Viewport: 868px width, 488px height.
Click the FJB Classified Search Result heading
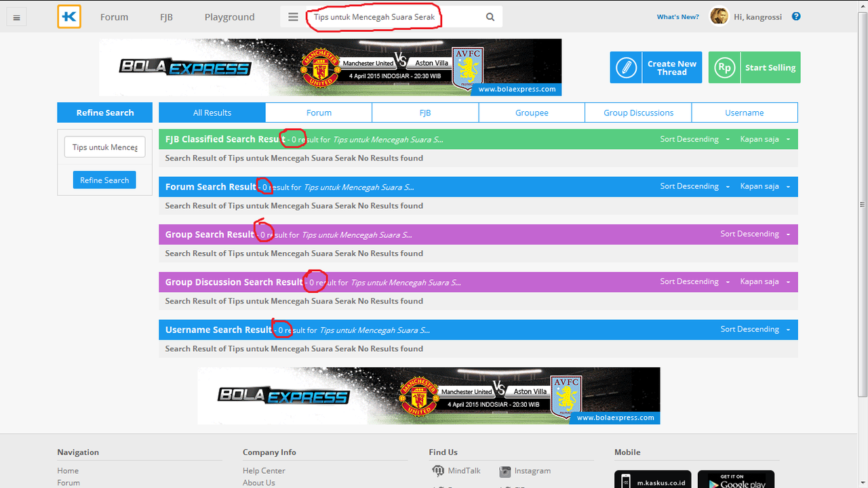(225, 139)
